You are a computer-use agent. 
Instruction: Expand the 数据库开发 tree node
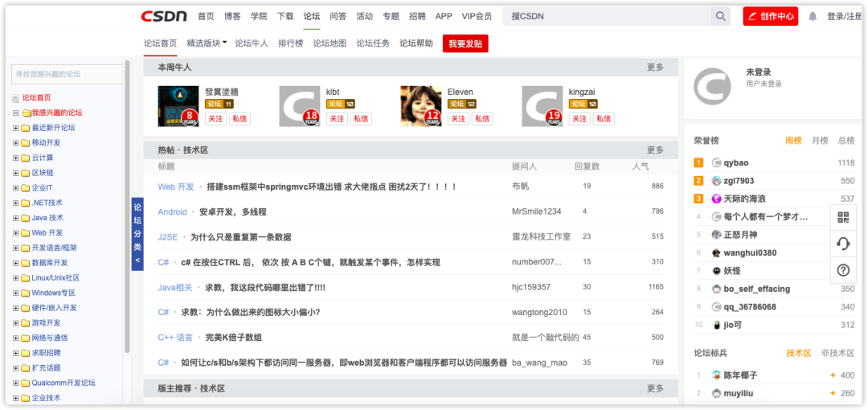click(x=15, y=263)
